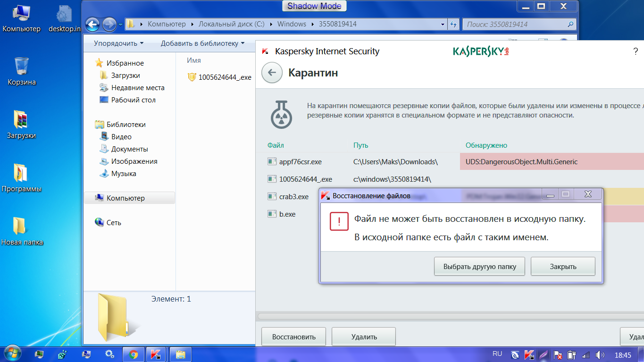Switch to Kaspersky in the taskbar
Viewport: 644px width, 362px height.
[155, 354]
